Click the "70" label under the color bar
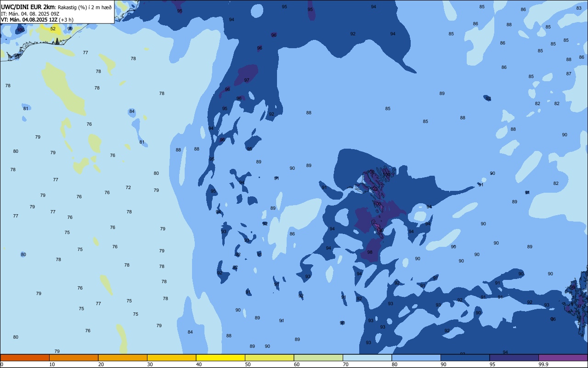 coord(345,364)
